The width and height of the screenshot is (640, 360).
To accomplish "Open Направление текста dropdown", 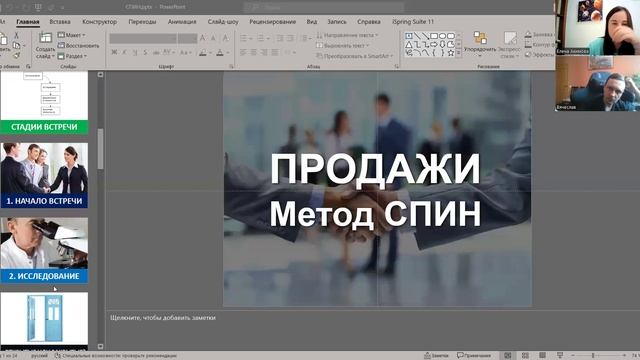I will pyautogui.click(x=347, y=36).
